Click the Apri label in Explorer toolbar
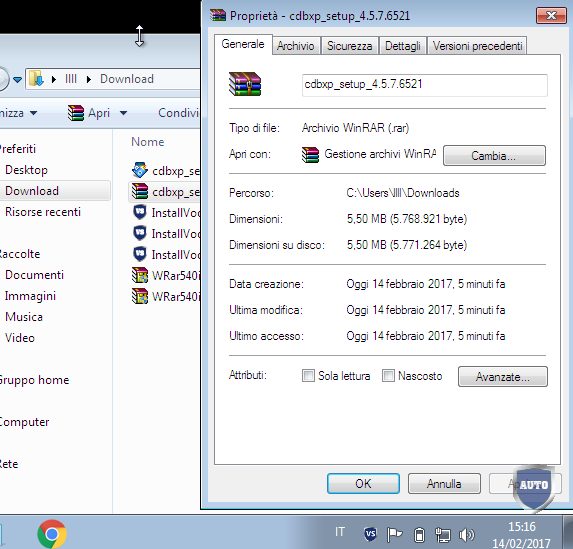The width and height of the screenshot is (573, 549). [x=99, y=113]
